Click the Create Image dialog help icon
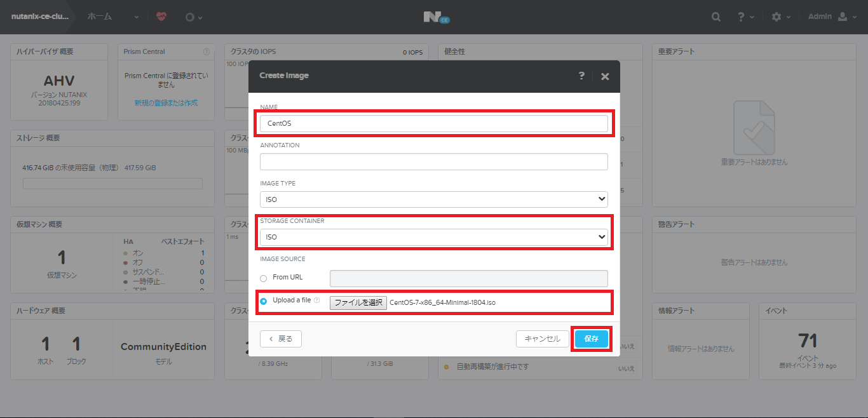Viewport: 868px width, 418px height. [581, 76]
